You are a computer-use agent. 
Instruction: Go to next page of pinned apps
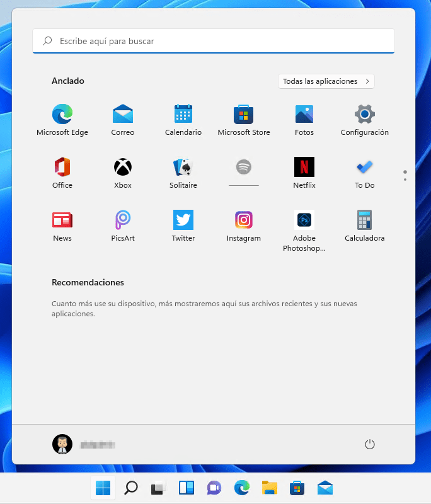pos(405,180)
